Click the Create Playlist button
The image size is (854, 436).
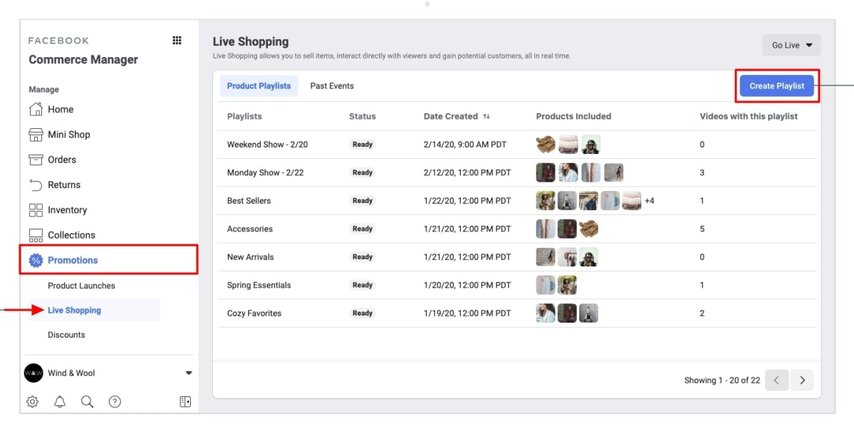(777, 86)
